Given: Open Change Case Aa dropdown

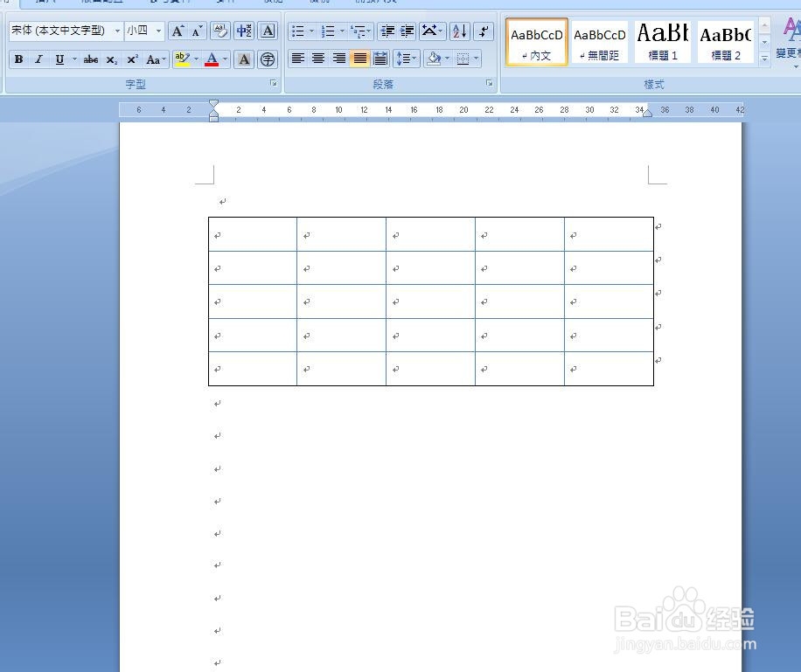Looking at the screenshot, I should (156, 59).
